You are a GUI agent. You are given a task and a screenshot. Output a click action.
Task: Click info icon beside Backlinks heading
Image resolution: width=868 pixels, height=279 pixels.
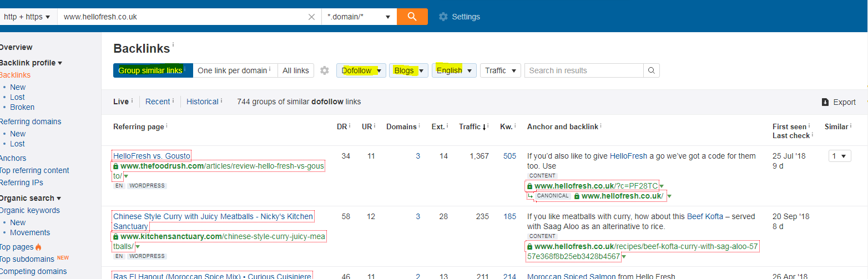pyautogui.click(x=173, y=44)
